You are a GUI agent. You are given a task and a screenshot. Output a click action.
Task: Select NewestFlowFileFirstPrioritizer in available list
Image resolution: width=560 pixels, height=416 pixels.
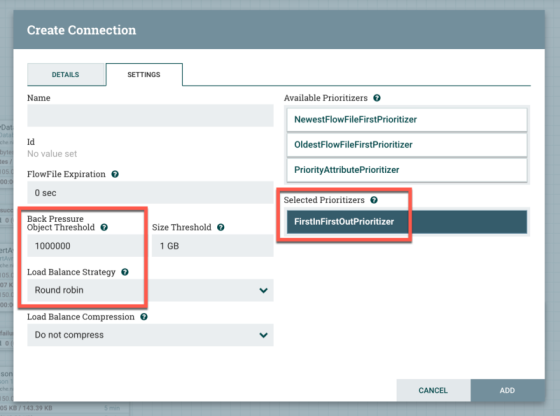(407, 120)
